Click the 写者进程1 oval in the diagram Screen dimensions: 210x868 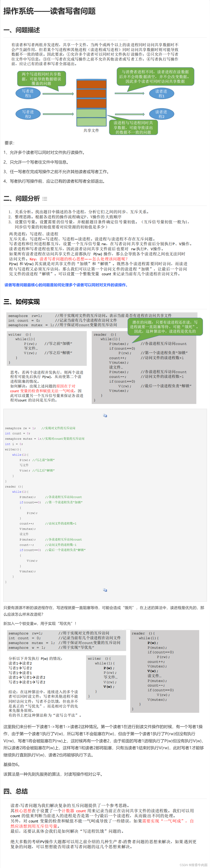tap(28, 93)
